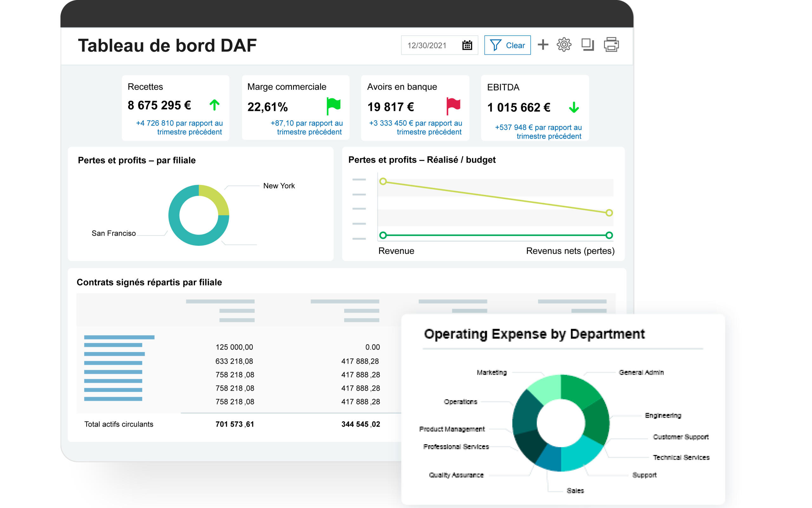Viewport: 812px width, 508px height.
Task: Print the dashboard with the printer icon
Action: pyautogui.click(x=611, y=45)
